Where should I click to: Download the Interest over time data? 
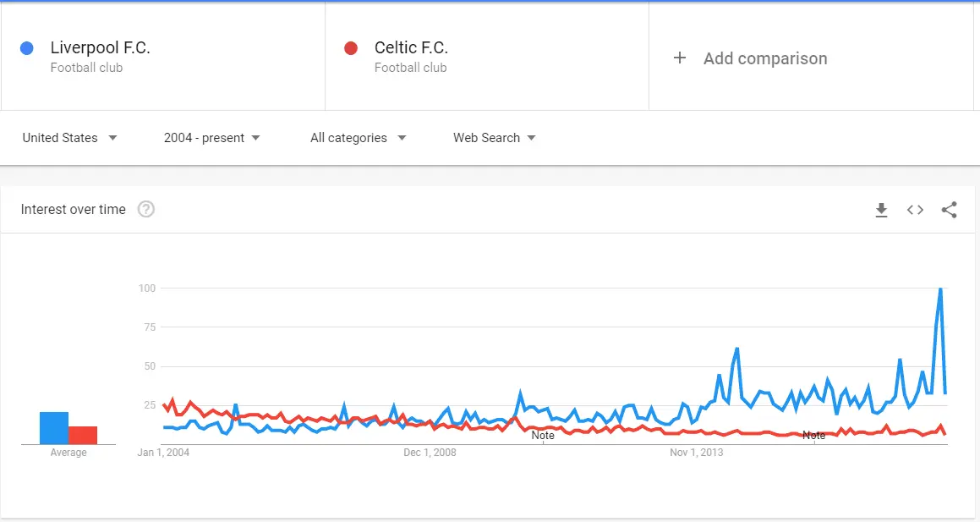coord(881,210)
